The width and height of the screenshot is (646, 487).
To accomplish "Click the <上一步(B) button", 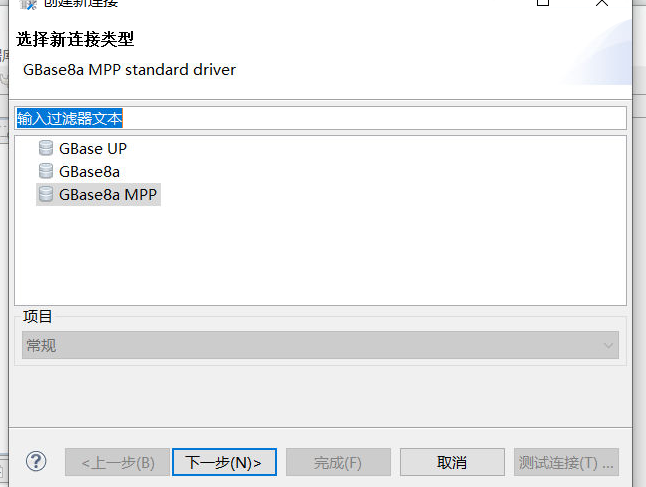I will 117,462.
